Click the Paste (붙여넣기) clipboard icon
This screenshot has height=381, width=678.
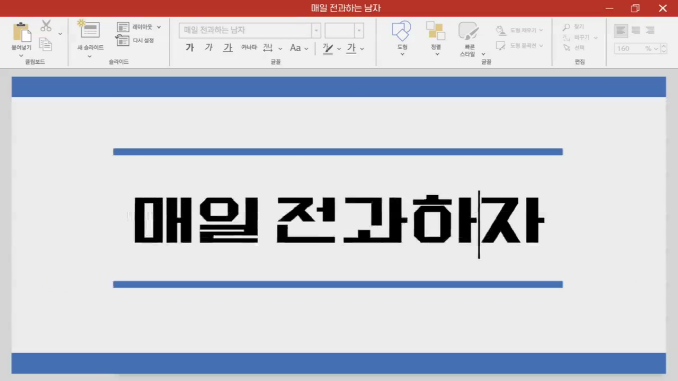[x=21, y=33]
